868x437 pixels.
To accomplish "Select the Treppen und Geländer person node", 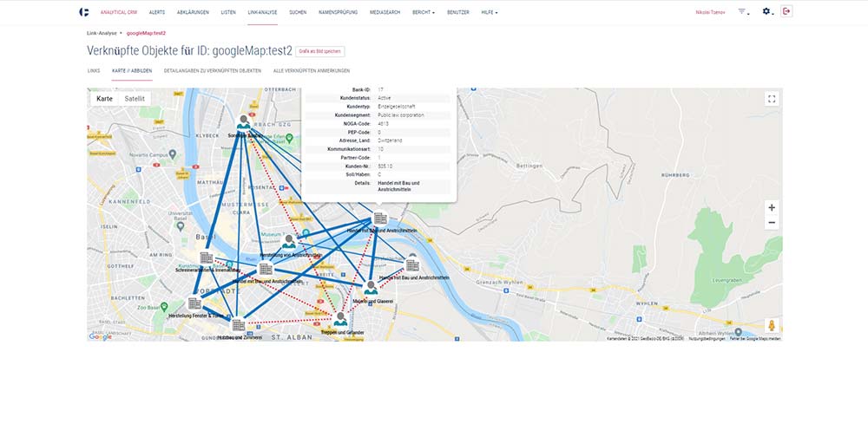I will click(x=340, y=319).
